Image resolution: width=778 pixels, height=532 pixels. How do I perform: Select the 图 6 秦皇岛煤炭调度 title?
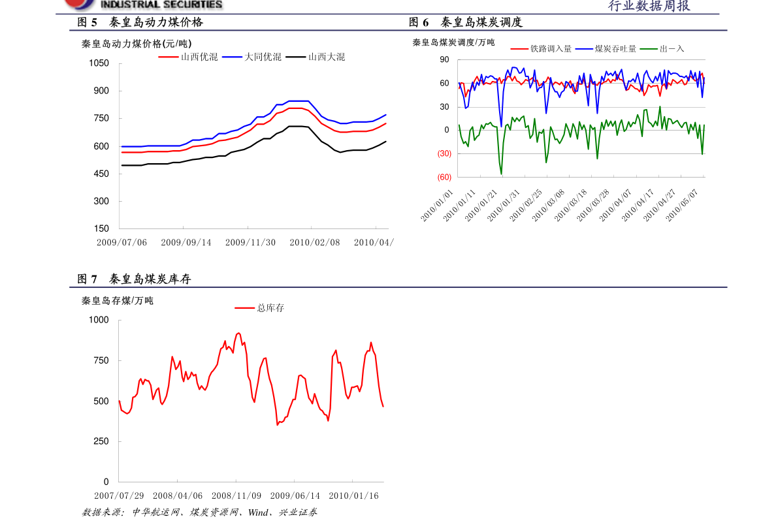[465, 22]
